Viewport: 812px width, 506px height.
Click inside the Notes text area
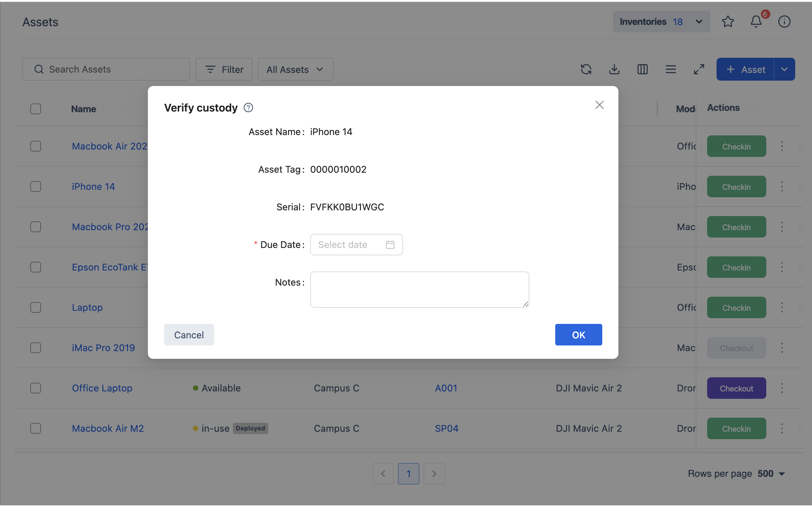pyautogui.click(x=419, y=290)
